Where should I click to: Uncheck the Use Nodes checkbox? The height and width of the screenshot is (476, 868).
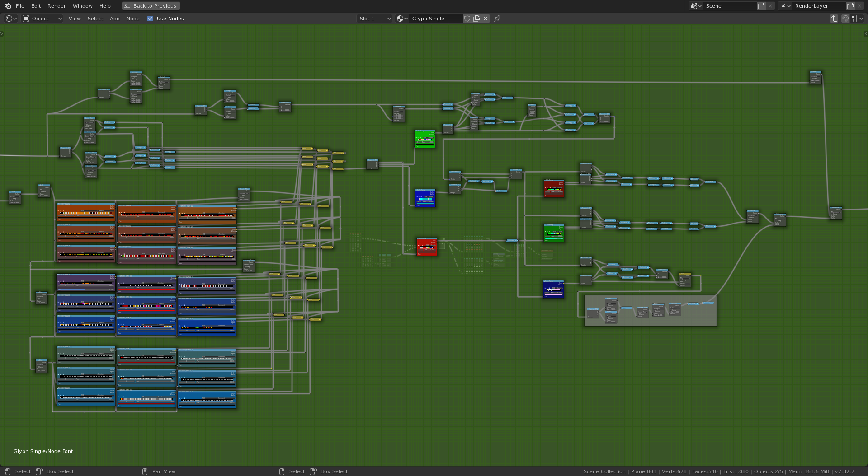(150, 19)
